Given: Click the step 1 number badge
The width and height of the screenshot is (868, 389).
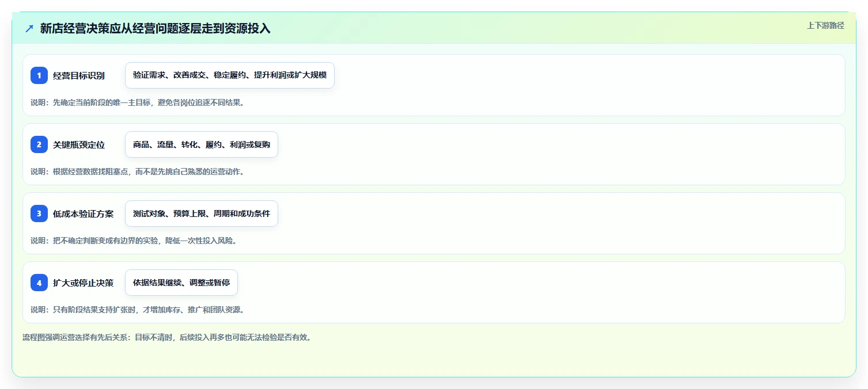Looking at the screenshot, I should [39, 75].
